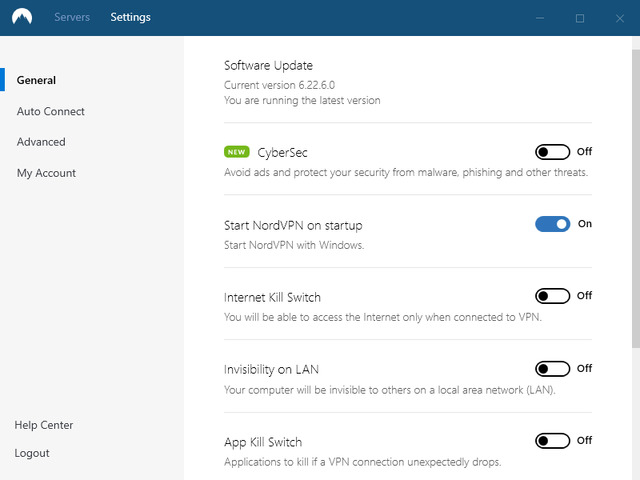Enable the CyberSec toggle
This screenshot has height=480, width=640.
[x=552, y=152]
